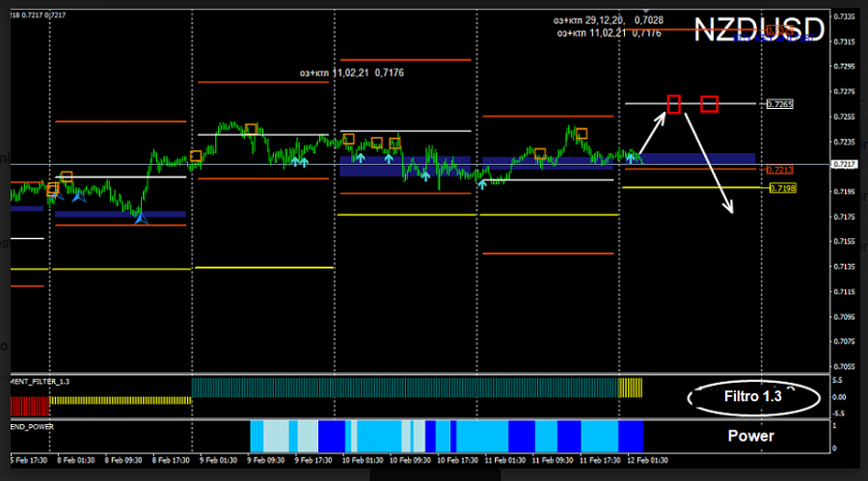Click the orange square marker at the 11 Feb peak
Screen dimensions: 868x481
[582, 134]
